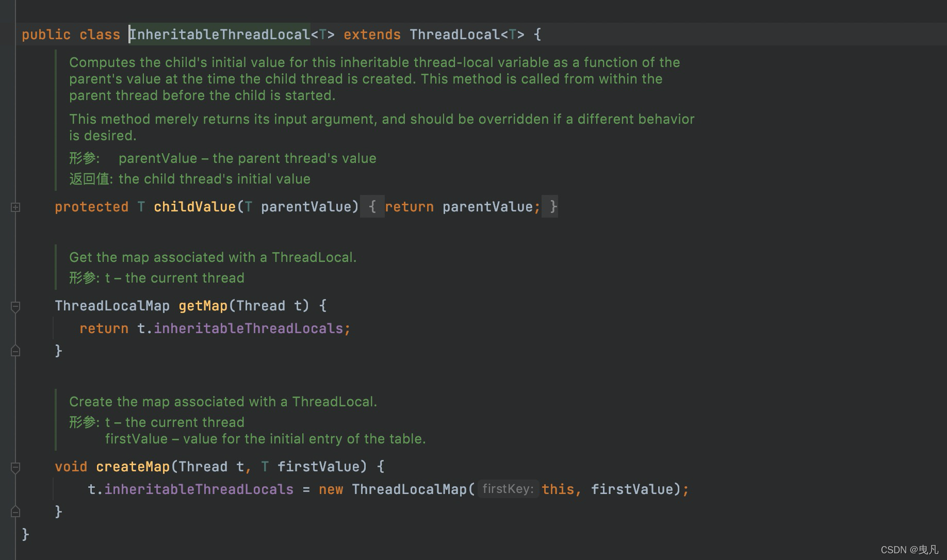Click the ThreadLocalMap return type of getMap
Image resolution: width=947 pixels, height=560 pixels.
click(x=112, y=306)
